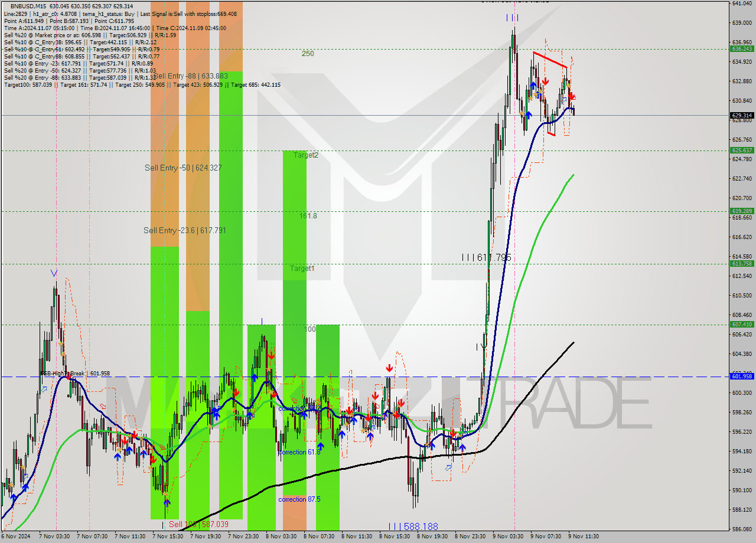Click the 161.8 Fibonacci label
Screen dimensions: 756x543
click(x=308, y=216)
